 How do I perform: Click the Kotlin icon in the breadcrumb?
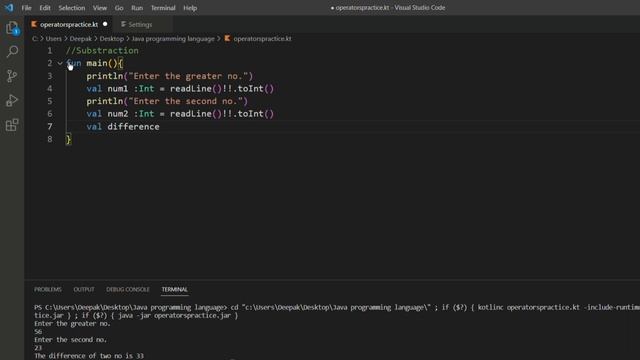pyautogui.click(x=227, y=38)
